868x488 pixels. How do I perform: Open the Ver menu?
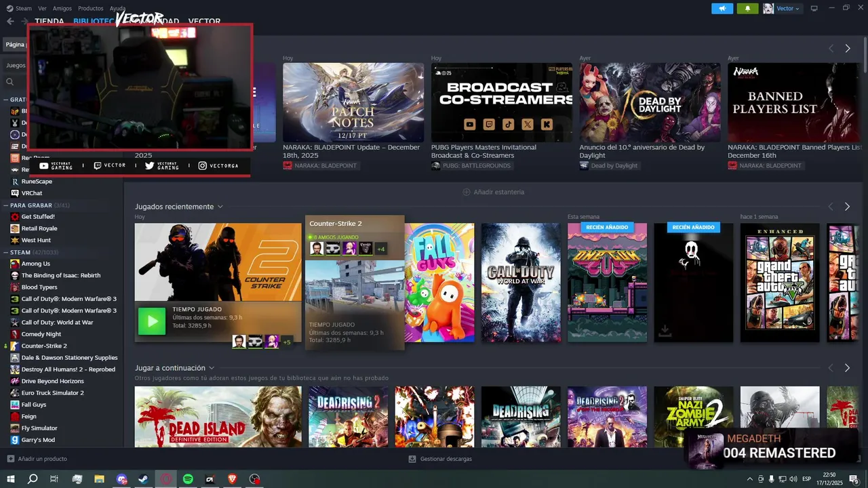click(x=43, y=8)
